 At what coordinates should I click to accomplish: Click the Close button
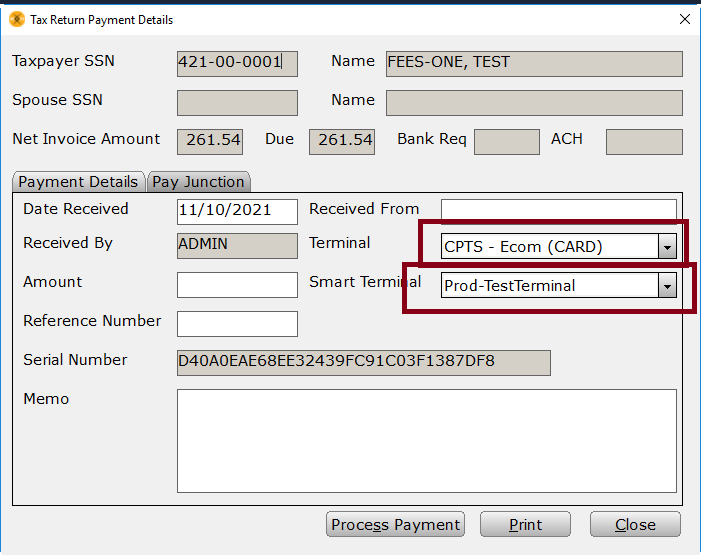[635, 525]
